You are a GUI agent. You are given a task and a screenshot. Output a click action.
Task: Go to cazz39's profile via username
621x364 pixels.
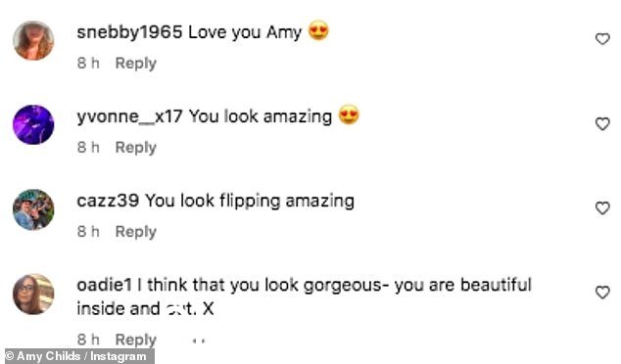(108, 201)
